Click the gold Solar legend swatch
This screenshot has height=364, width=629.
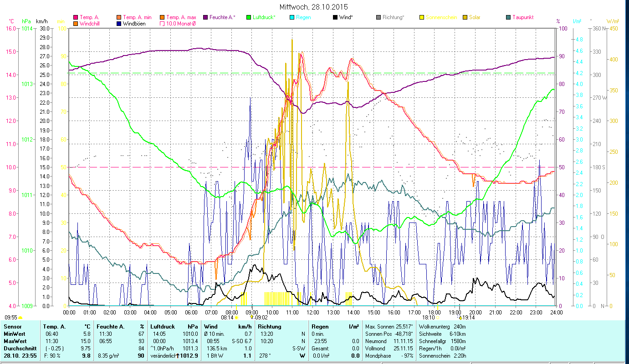tap(465, 18)
